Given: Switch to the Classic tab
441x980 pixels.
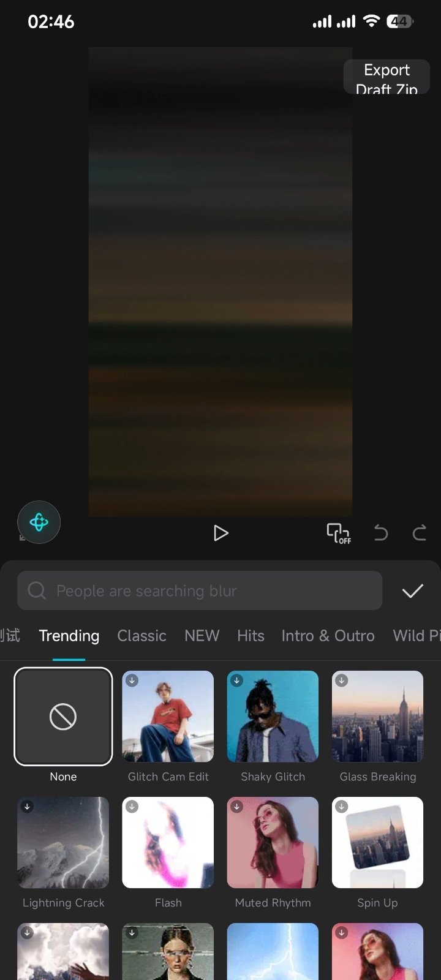Looking at the screenshot, I should point(141,636).
